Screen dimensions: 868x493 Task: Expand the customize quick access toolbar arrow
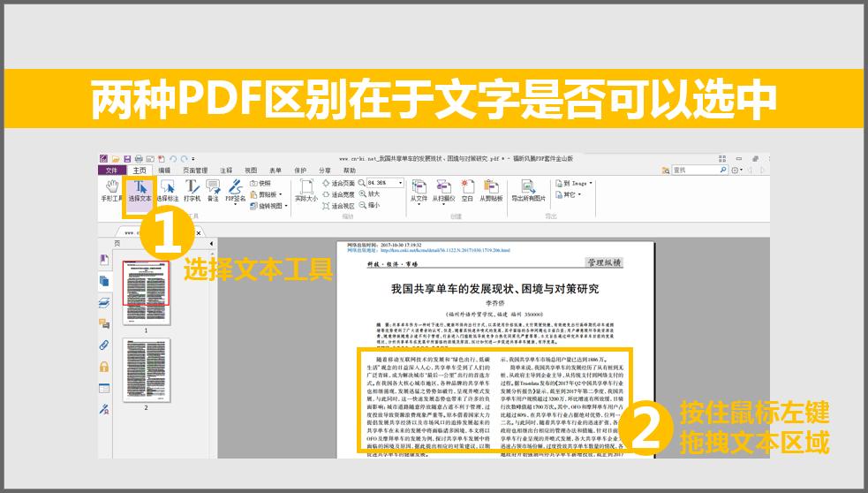(x=193, y=159)
